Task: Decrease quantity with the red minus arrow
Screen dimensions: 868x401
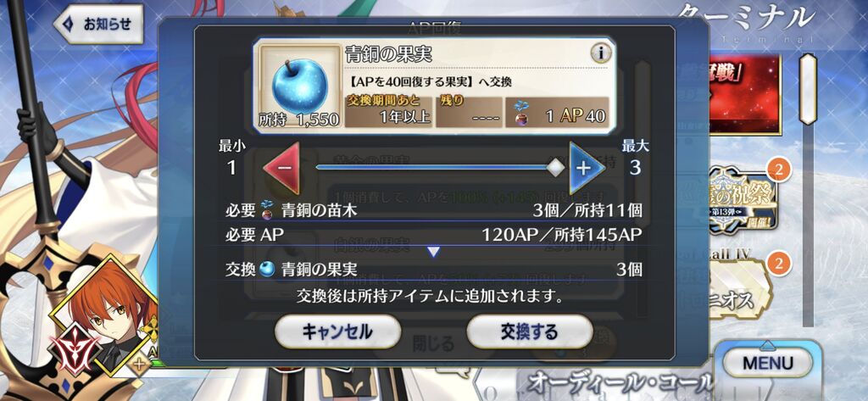Action: (x=281, y=168)
